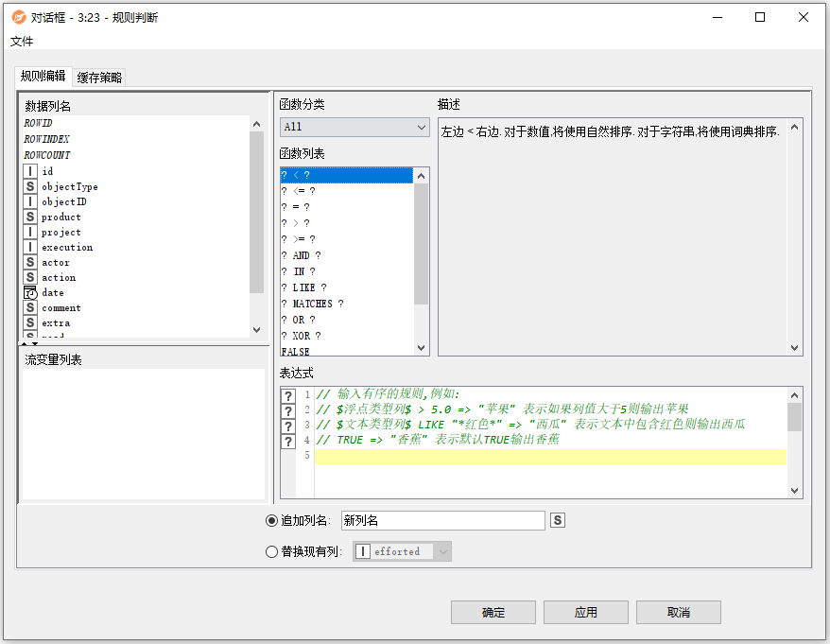Click the question mark icon on expression line 4

point(288,441)
